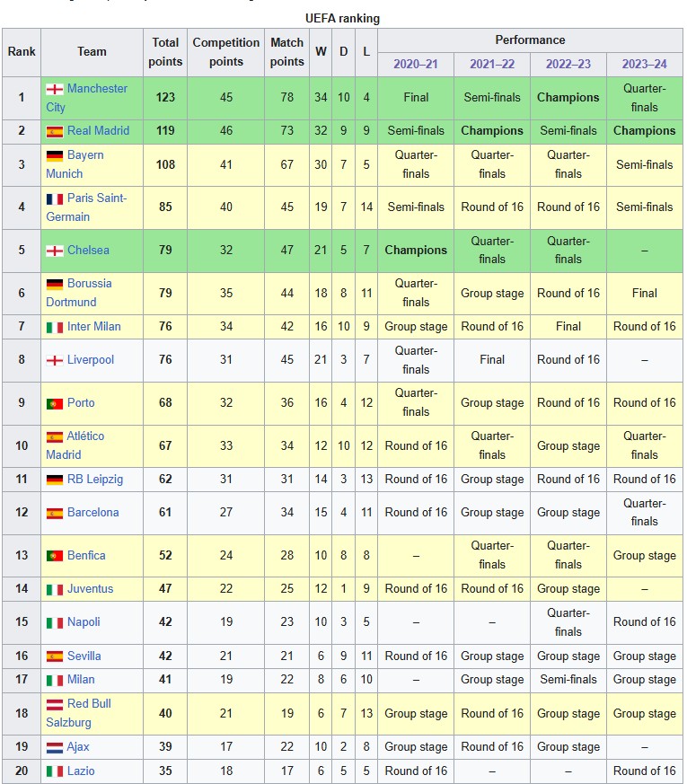The image size is (687, 784).
Task: Click the Match points column header
Action: pyautogui.click(x=287, y=52)
